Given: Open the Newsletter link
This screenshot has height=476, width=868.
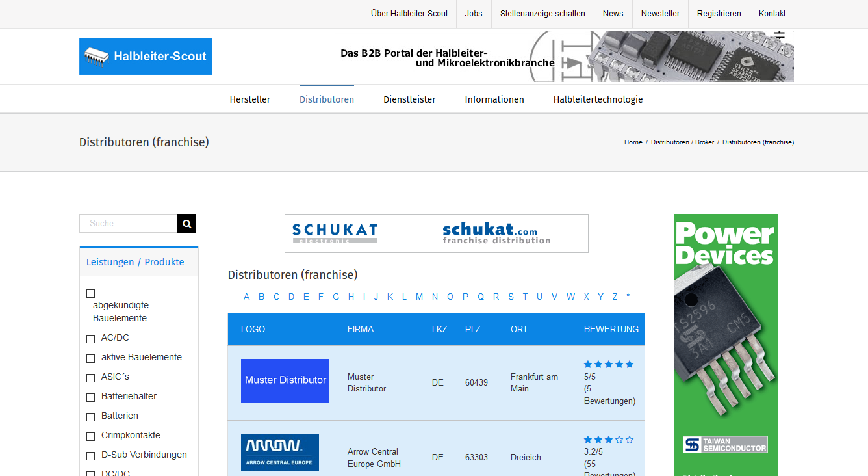Looking at the screenshot, I should [660, 14].
